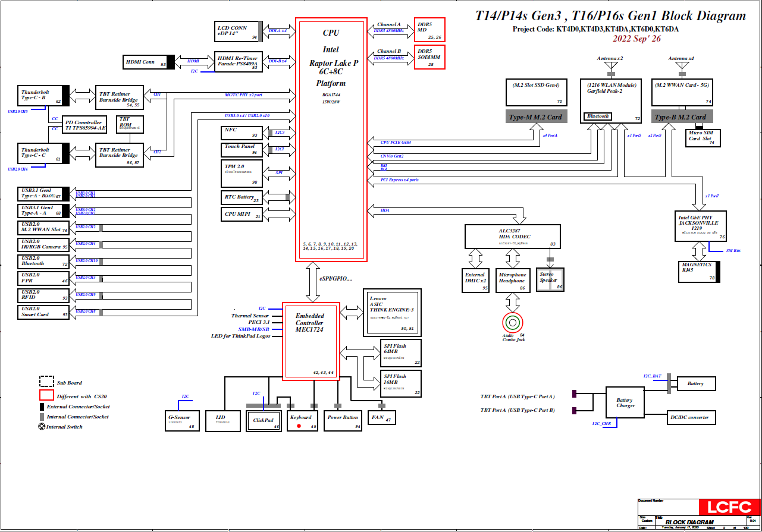Click the blue SM Bus label
The image size is (762, 532).
733,251
